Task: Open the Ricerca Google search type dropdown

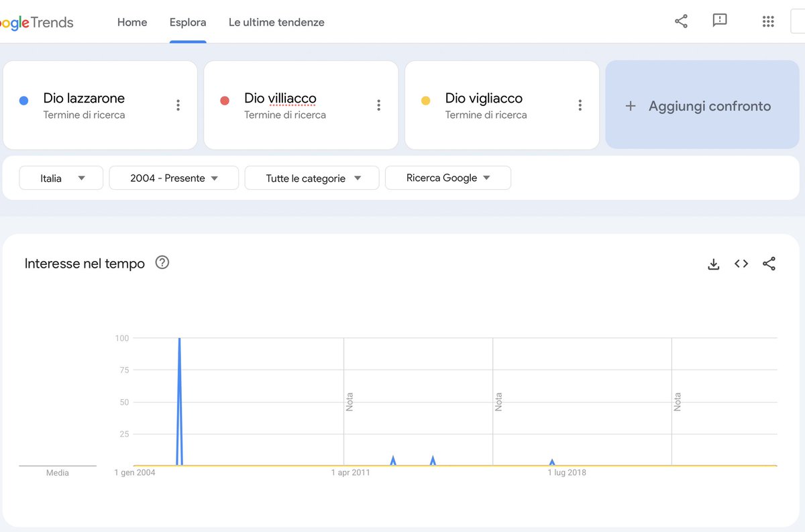Action: tap(448, 178)
